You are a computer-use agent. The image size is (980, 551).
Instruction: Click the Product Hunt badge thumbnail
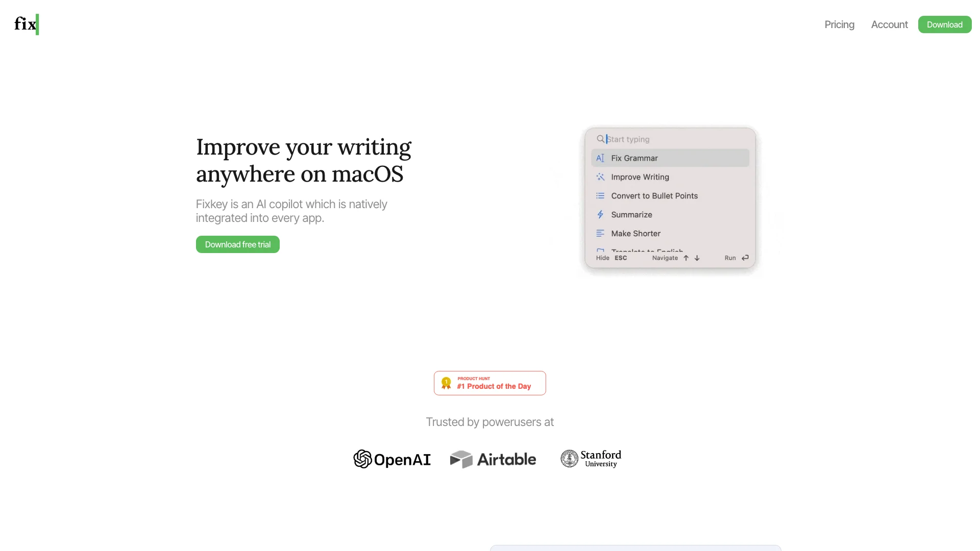pos(490,383)
